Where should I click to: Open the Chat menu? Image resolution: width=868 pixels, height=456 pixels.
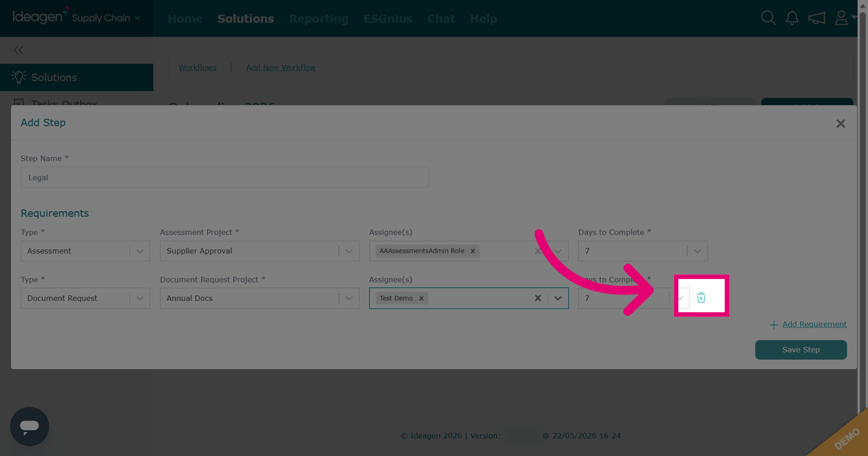coord(441,19)
